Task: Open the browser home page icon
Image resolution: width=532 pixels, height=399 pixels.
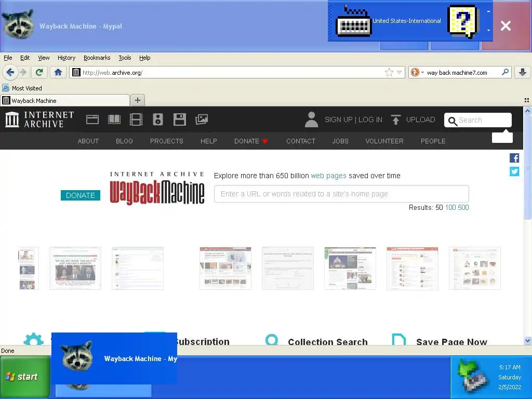Action: coord(58,72)
